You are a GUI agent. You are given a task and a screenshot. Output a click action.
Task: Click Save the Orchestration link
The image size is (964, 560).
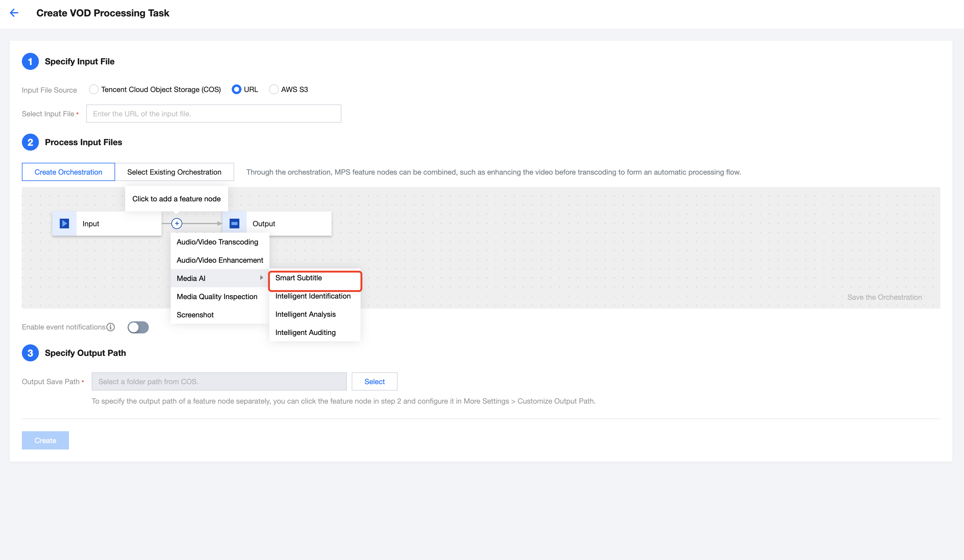pos(884,297)
